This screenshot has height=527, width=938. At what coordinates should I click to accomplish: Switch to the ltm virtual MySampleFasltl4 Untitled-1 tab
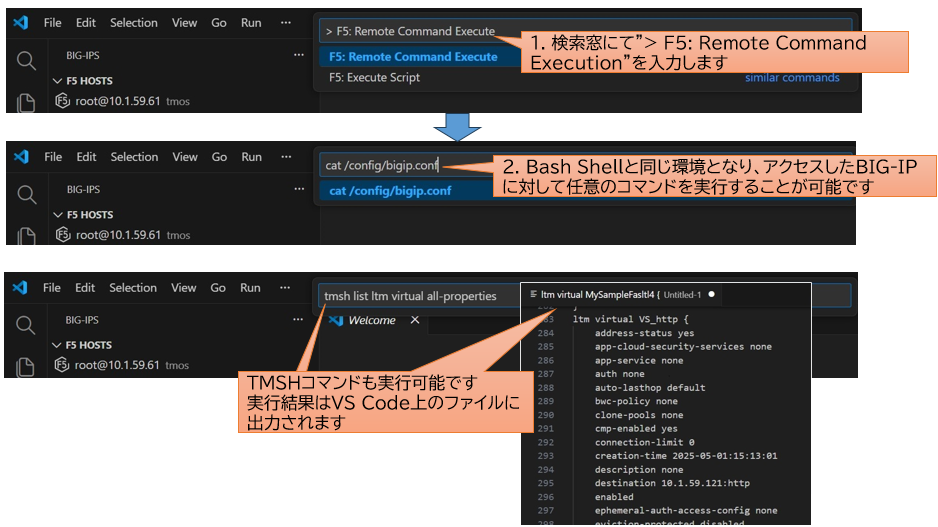(x=619, y=294)
